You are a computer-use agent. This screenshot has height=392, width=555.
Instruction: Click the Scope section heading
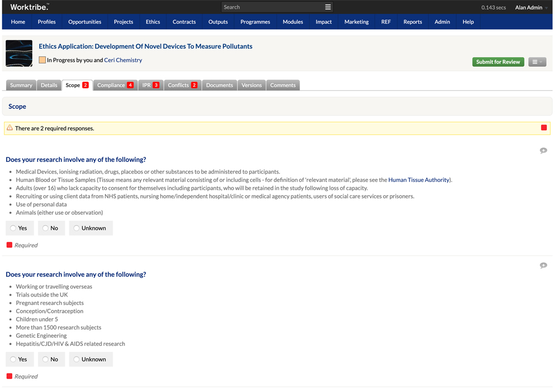[17, 106]
